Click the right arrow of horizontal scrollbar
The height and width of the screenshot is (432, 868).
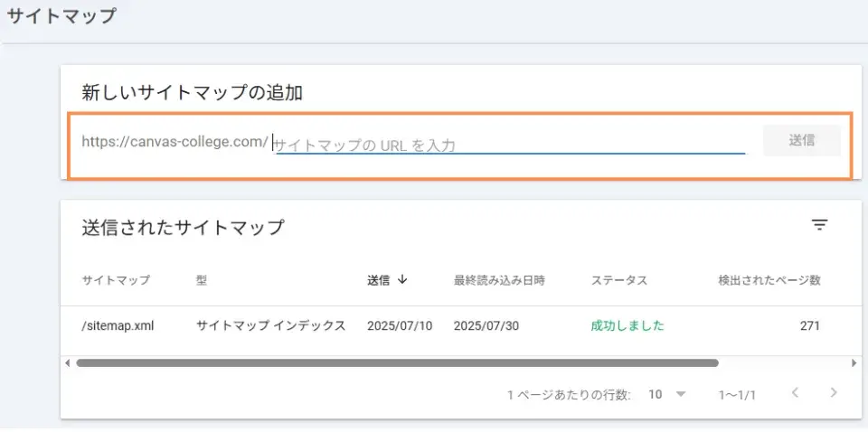tap(854, 363)
